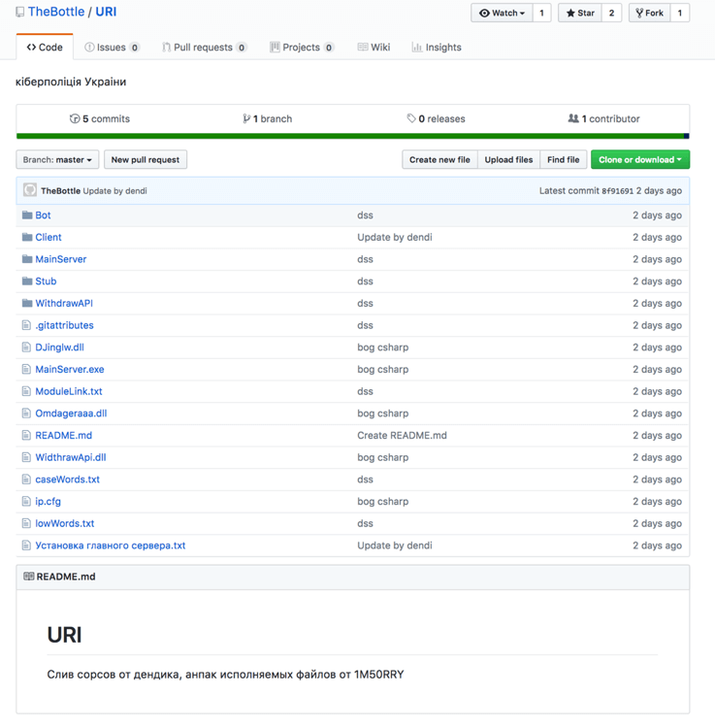
Task: Expand the Clone or download dropdown
Action: 640,160
